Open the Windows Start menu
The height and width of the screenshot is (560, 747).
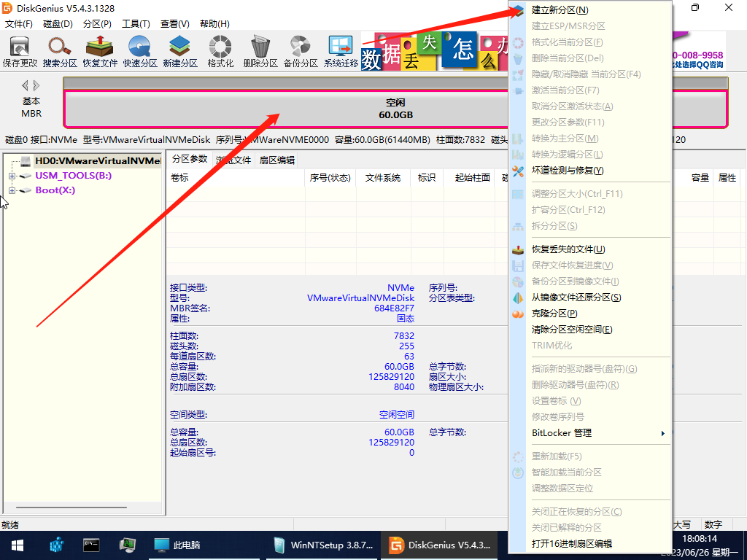18,545
